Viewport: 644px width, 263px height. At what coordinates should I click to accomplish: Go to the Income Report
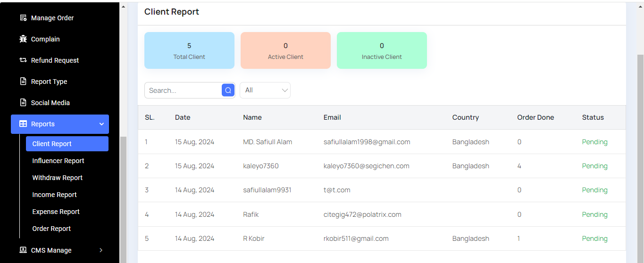pos(54,195)
